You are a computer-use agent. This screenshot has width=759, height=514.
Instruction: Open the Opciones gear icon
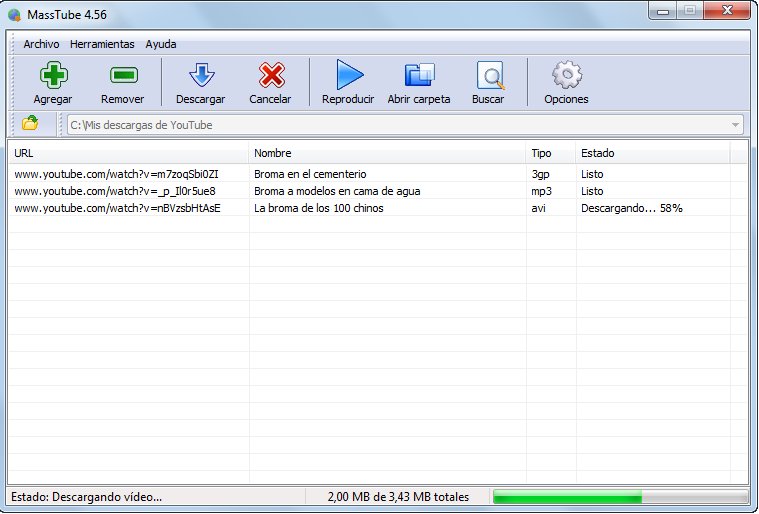566,75
